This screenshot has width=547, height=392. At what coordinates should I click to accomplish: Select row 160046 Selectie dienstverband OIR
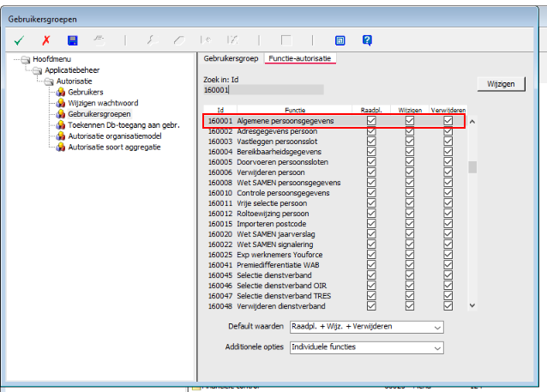pyautogui.click(x=335, y=286)
